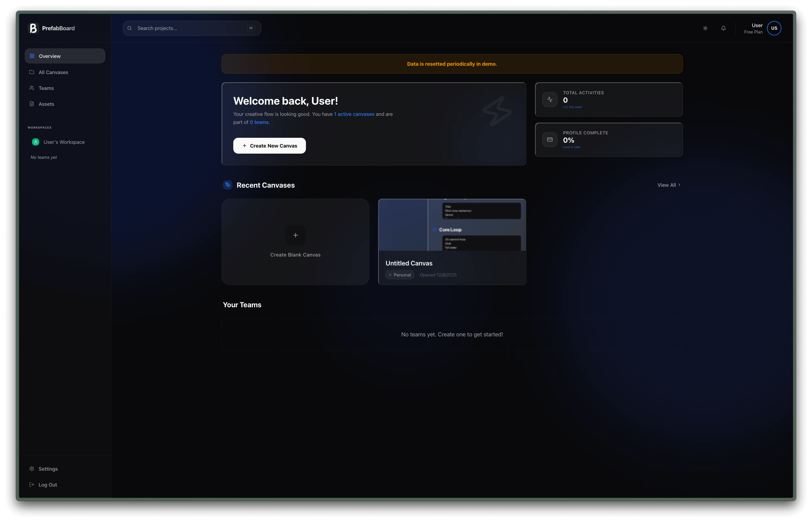Click the US user avatar circle
Image resolution: width=812 pixels, height=522 pixels.
774,28
